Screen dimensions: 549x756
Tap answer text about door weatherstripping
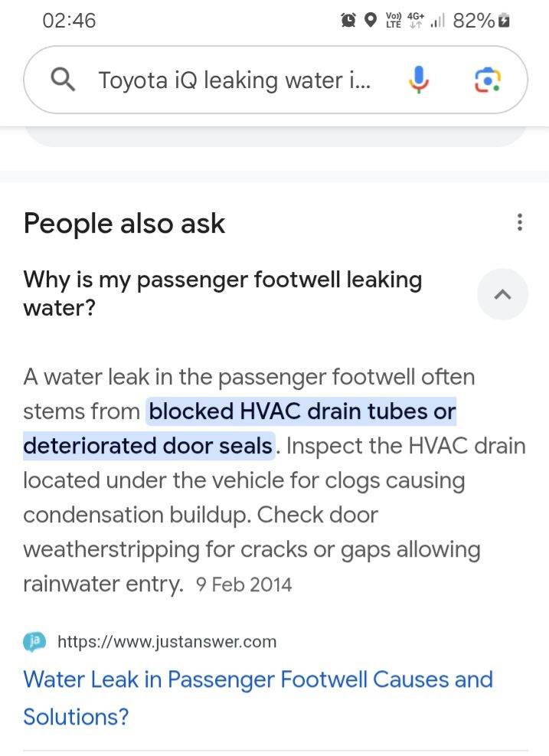point(251,549)
